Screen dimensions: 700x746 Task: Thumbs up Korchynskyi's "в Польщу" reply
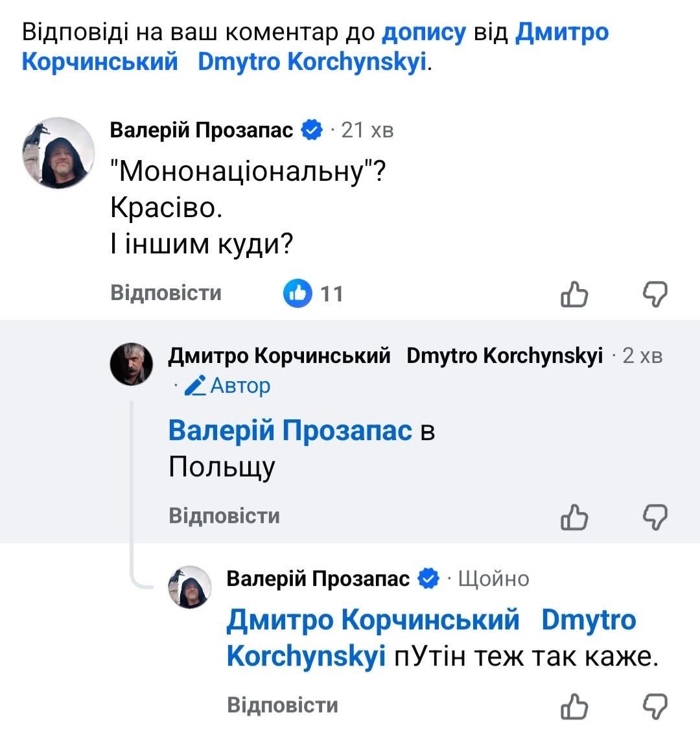click(574, 517)
